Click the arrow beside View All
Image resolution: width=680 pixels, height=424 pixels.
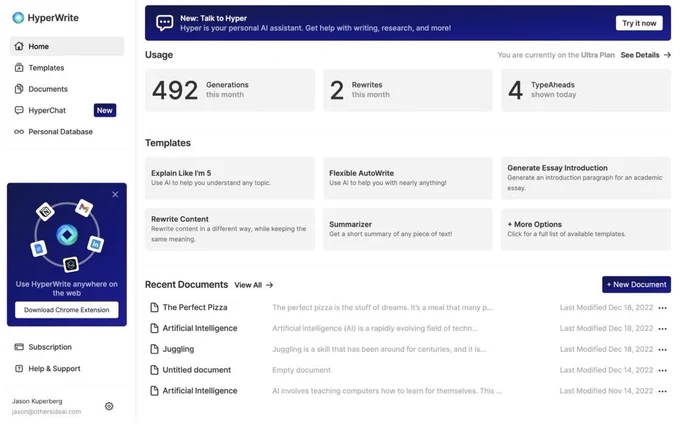click(270, 285)
